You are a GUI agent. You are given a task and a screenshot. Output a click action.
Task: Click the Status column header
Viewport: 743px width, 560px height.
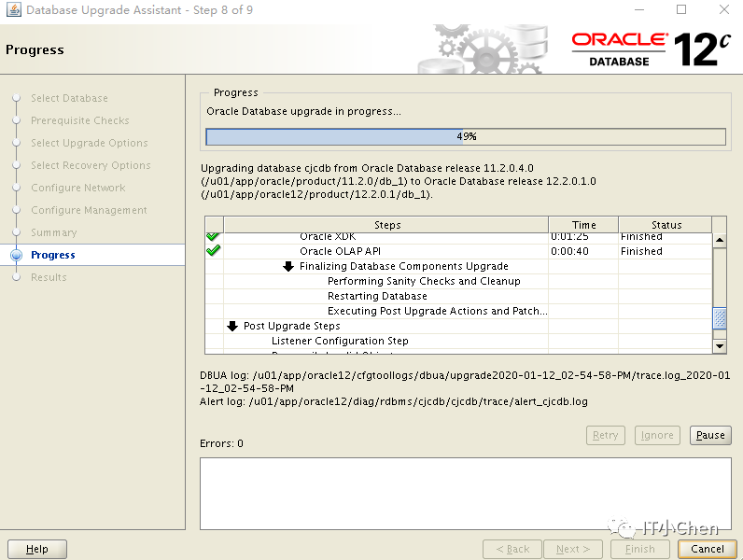point(666,225)
